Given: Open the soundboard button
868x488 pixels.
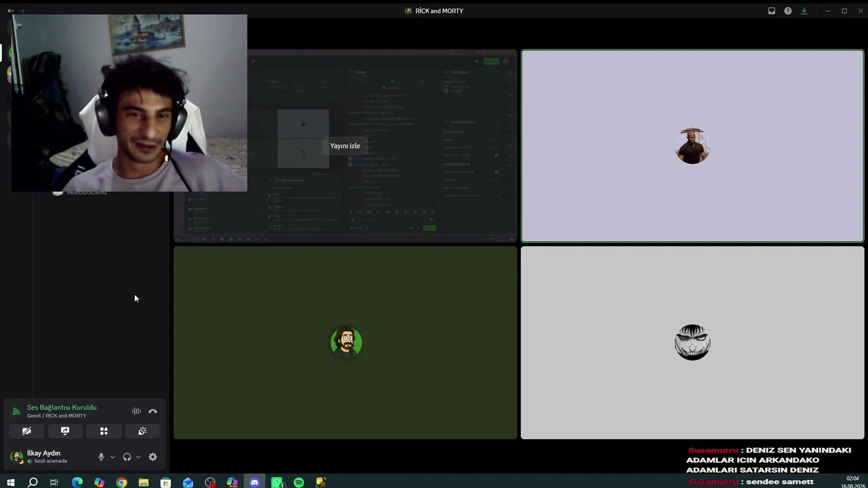Looking at the screenshot, I should 142,431.
